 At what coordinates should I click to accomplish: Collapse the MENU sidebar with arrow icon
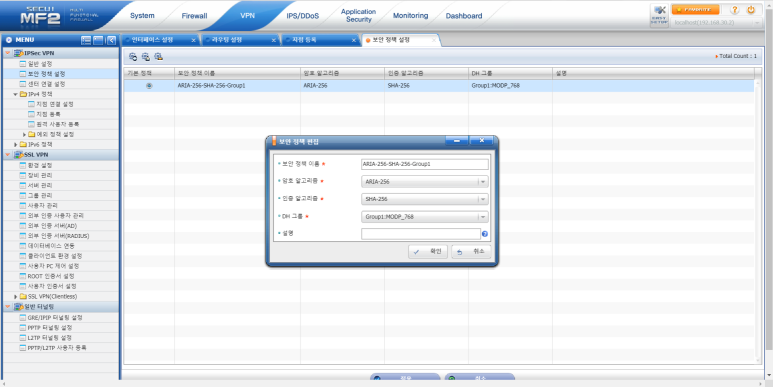(111, 40)
